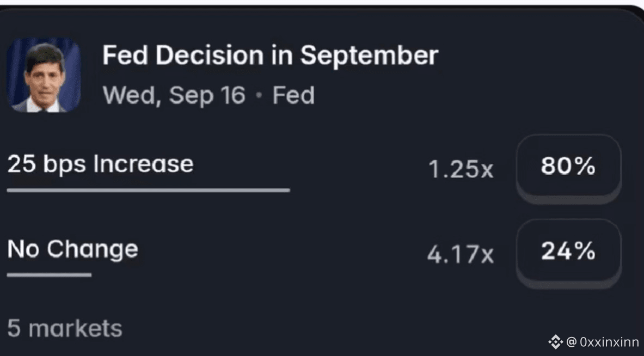Click the portrait thumbnail beside the title
The height and width of the screenshot is (356, 644).
coord(44,75)
